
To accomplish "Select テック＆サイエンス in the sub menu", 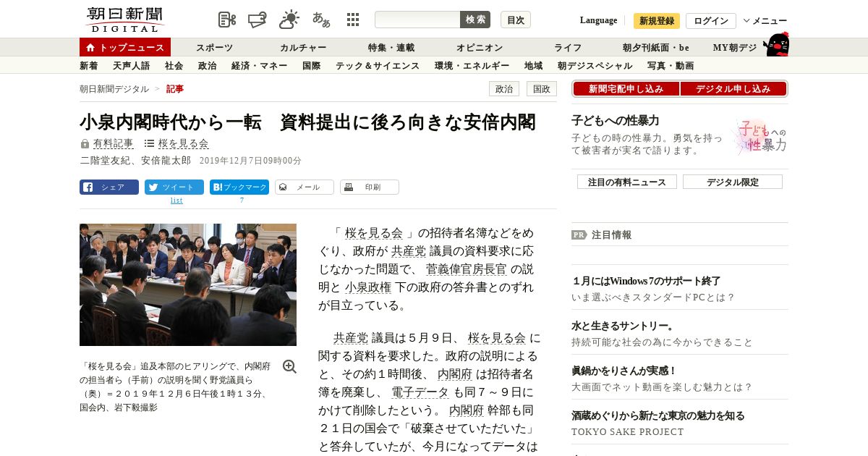I will pyautogui.click(x=378, y=65).
